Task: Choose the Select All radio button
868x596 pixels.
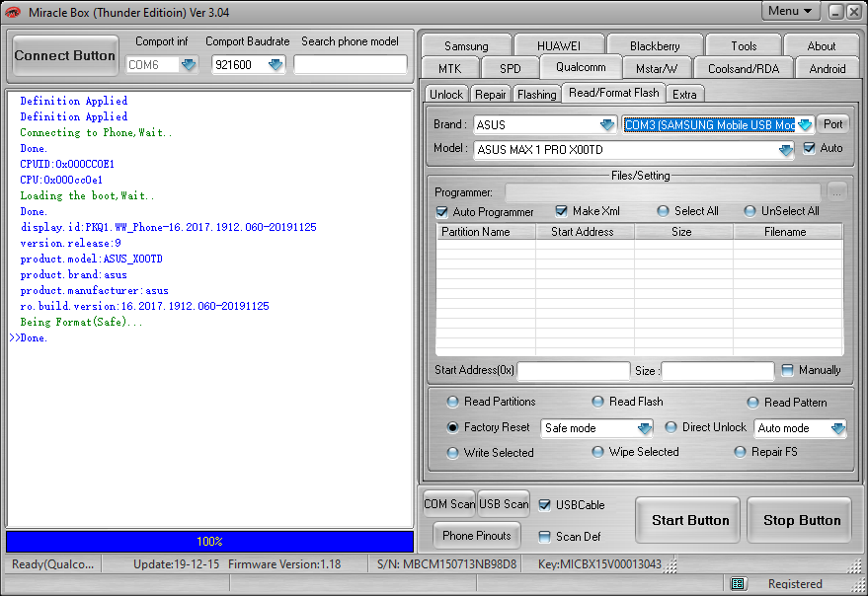Action: tap(663, 211)
